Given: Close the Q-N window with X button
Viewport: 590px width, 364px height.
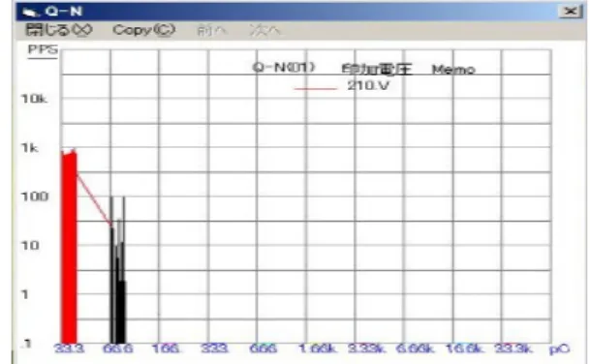Looking at the screenshot, I should point(571,12).
